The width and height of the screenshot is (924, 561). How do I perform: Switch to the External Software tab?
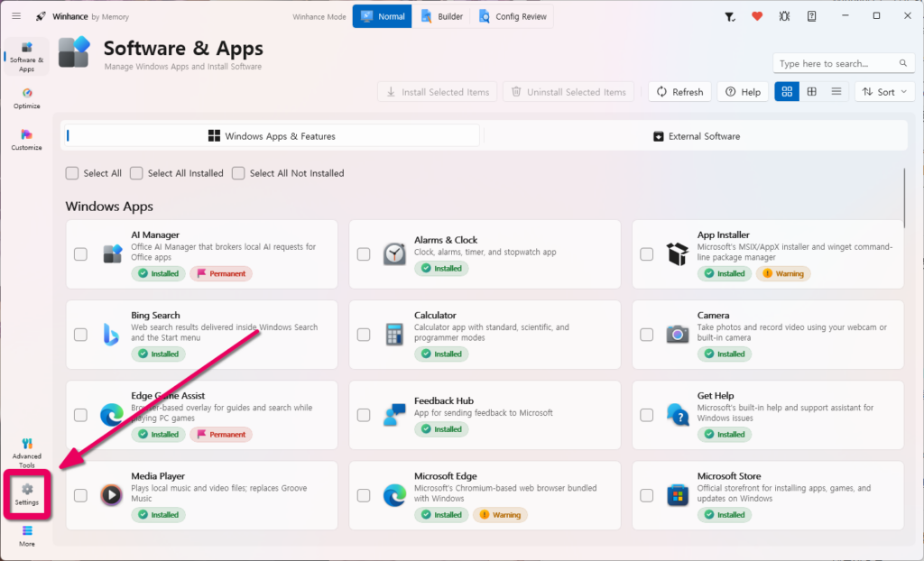click(696, 136)
